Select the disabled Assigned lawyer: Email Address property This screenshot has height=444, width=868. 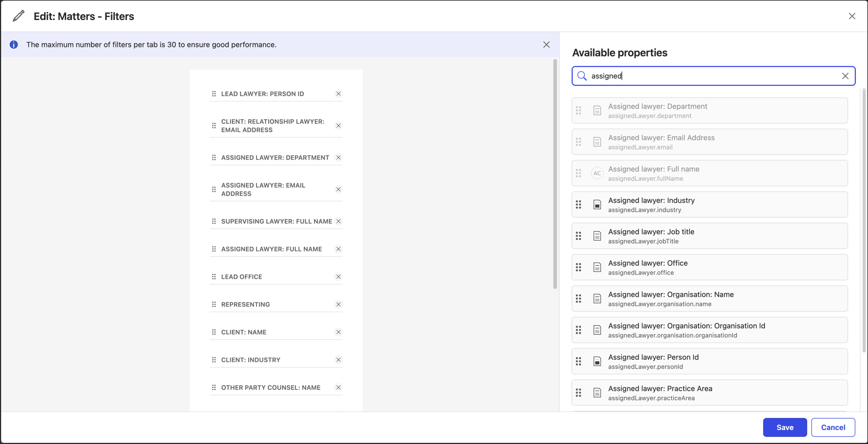click(x=709, y=142)
